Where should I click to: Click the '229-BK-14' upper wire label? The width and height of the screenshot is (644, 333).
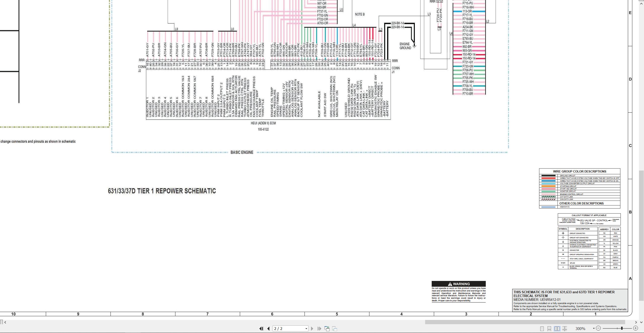[x=397, y=23]
